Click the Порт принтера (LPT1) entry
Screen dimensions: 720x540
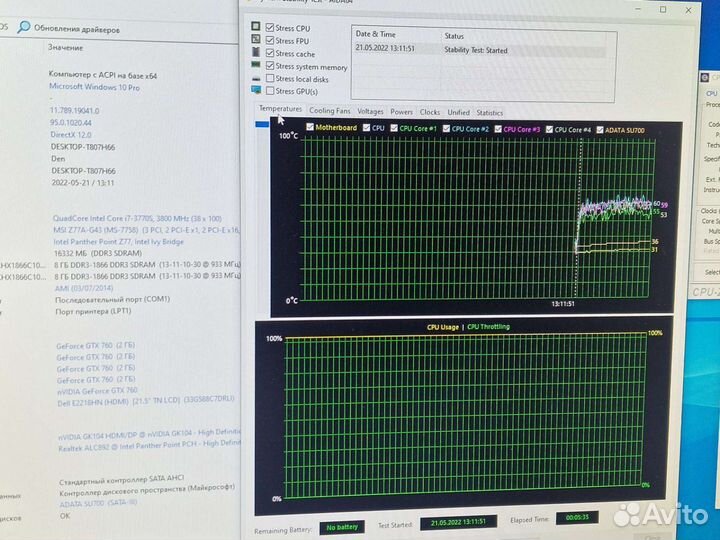[93, 311]
